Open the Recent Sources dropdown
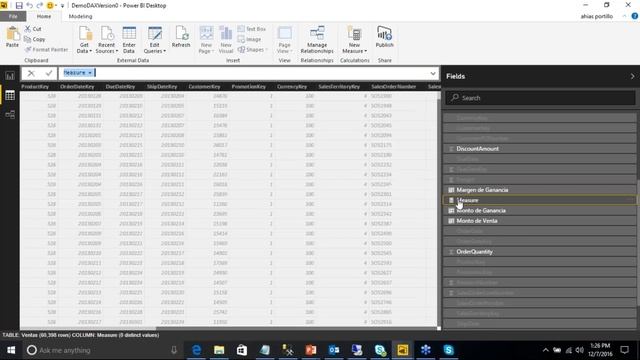Image resolution: width=640 pixels, height=360 pixels. (107, 40)
